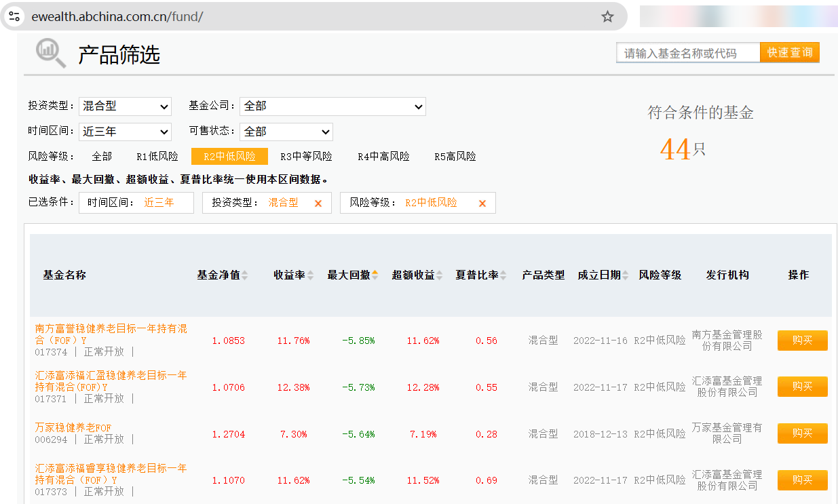
Task: Sort by 最大回撤 column arrows
Action: click(375, 275)
